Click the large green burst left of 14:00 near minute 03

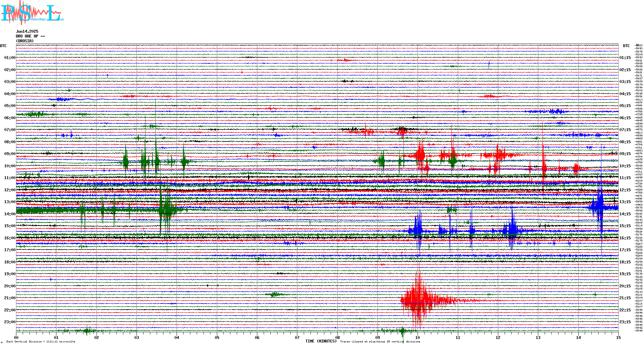[x=167, y=210]
